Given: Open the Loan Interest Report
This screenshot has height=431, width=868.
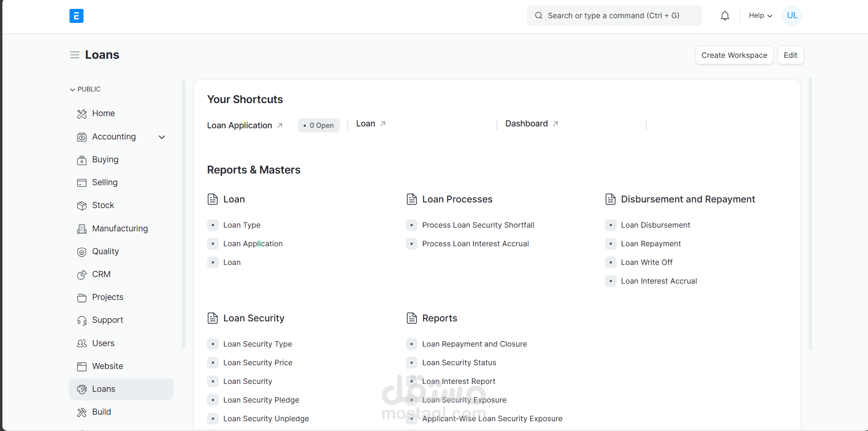Looking at the screenshot, I should coord(458,381).
